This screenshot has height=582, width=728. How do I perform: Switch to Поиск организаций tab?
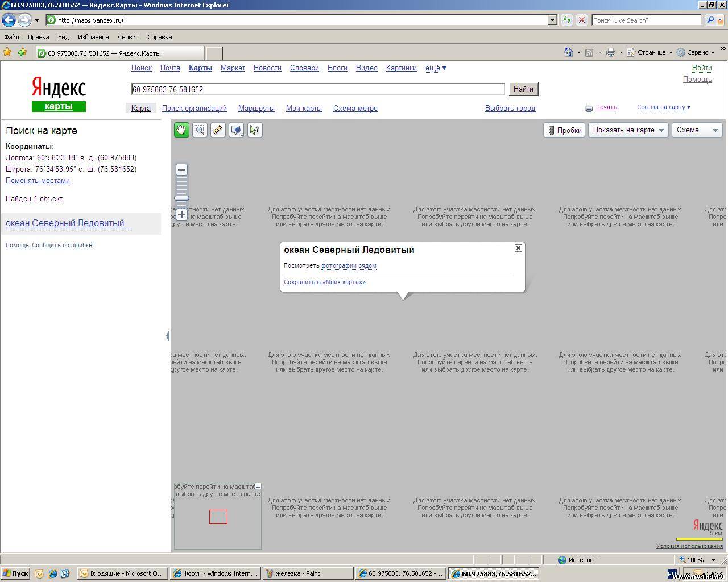tap(195, 109)
